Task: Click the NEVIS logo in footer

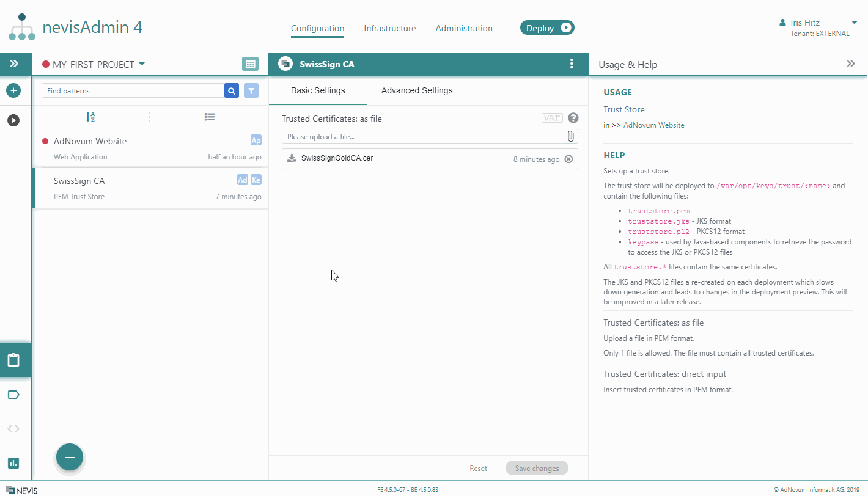Action: (x=21, y=490)
